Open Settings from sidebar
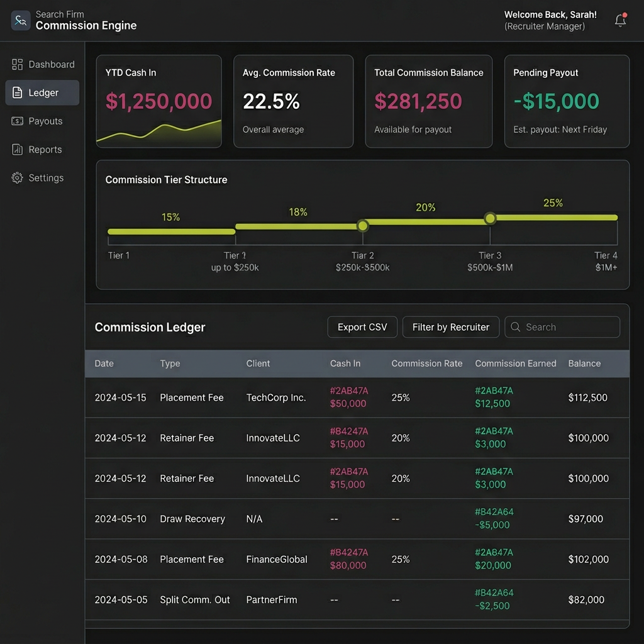 pyautogui.click(x=42, y=178)
